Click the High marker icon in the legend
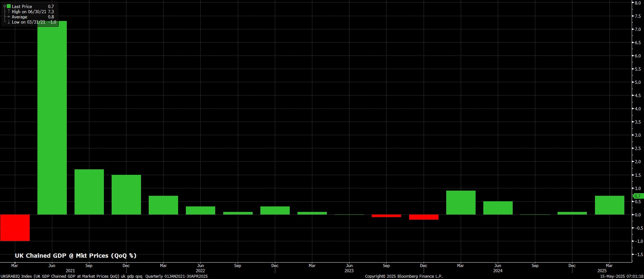The width and height of the screenshot is (644, 279). (9, 12)
